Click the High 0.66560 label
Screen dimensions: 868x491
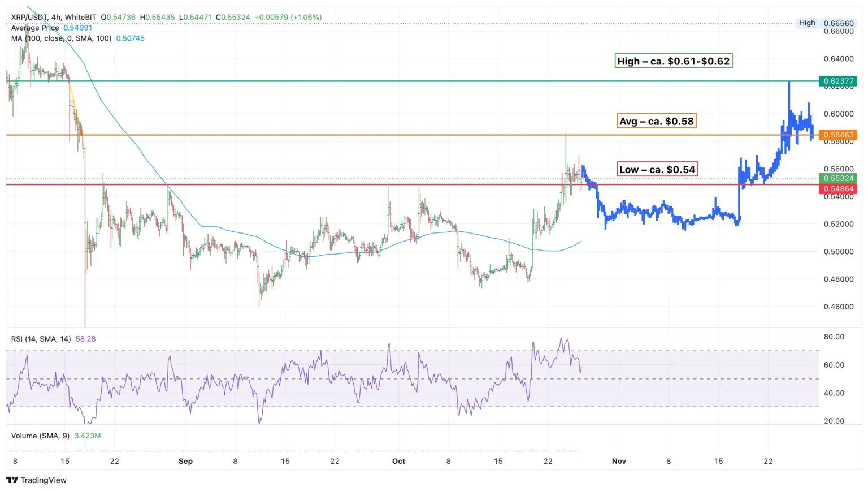(826, 23)
